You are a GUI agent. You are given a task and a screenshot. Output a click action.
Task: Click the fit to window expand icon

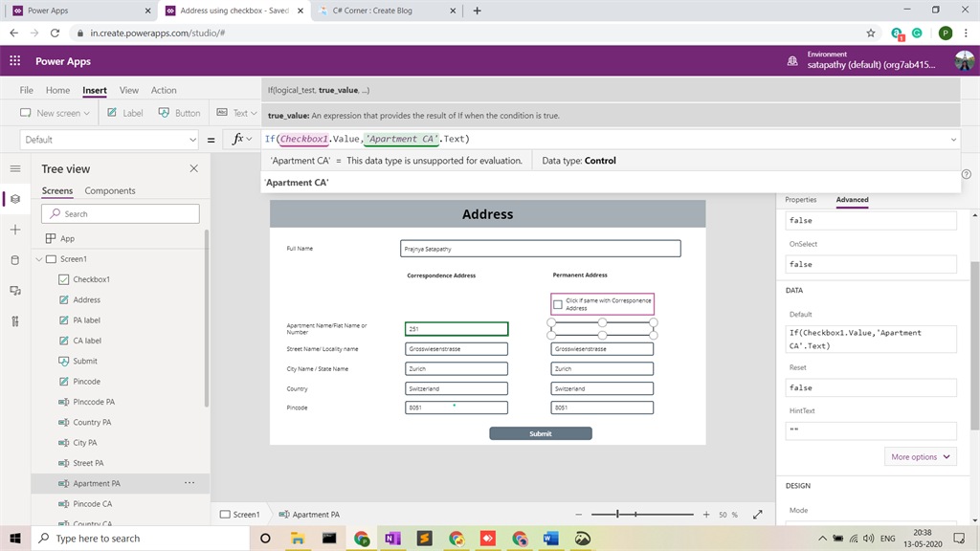[758, 514]
